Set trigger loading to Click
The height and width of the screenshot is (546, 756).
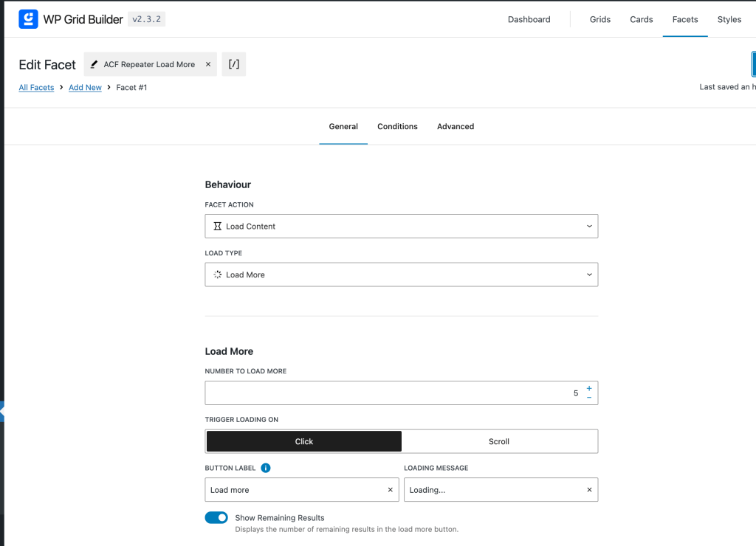pyautogui.click(x=303, y=441)
